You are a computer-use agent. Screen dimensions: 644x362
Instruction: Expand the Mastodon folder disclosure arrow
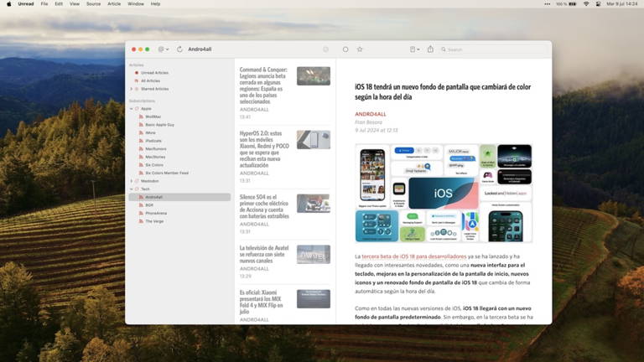click(x=132, y=181)
